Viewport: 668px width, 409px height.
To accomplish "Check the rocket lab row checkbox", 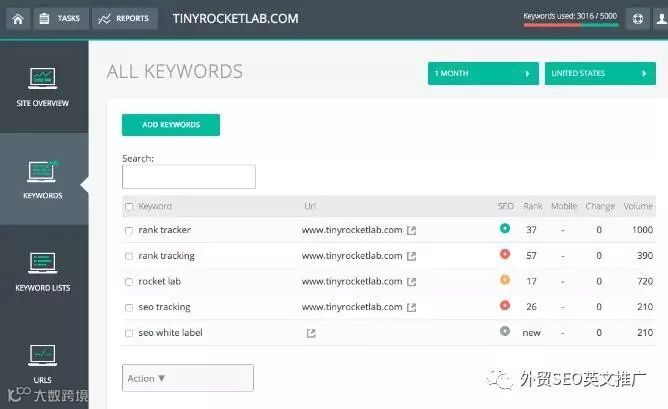I will [129, 282].
